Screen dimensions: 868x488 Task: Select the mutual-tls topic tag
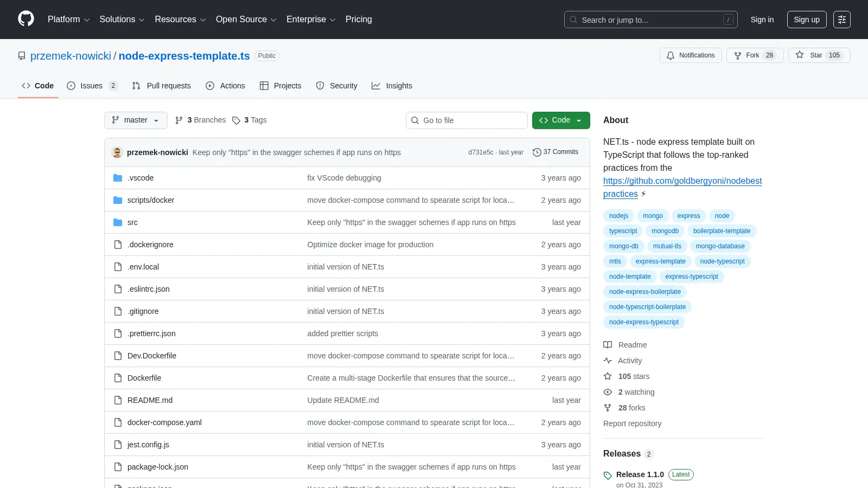coord(667,246)
